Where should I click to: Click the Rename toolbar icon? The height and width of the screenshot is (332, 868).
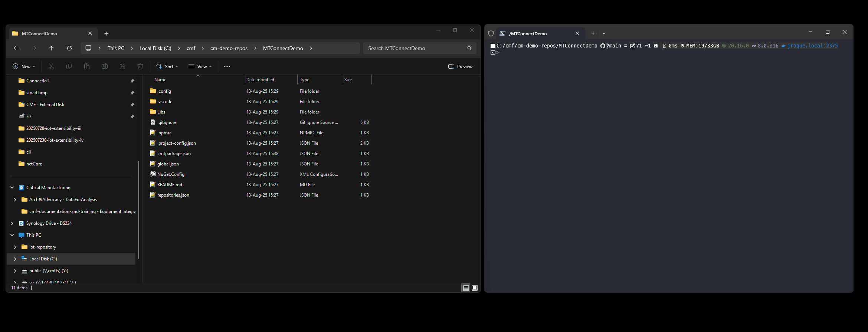105,66
